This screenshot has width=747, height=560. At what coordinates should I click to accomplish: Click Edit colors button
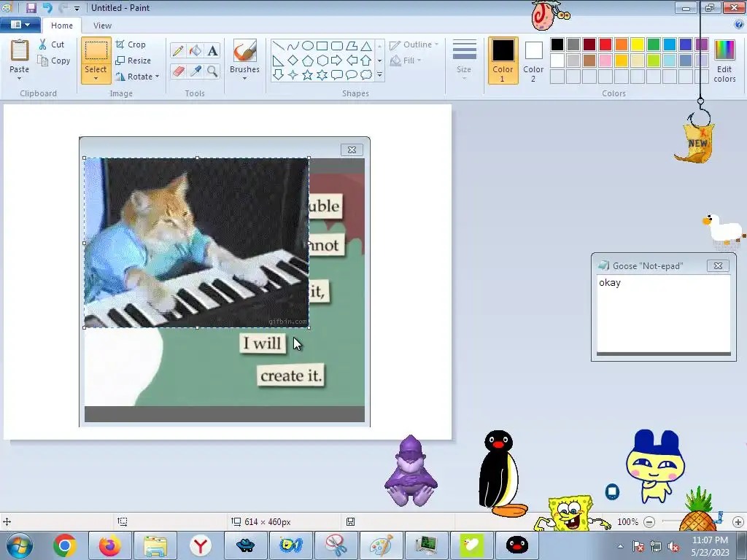[724, 61]
